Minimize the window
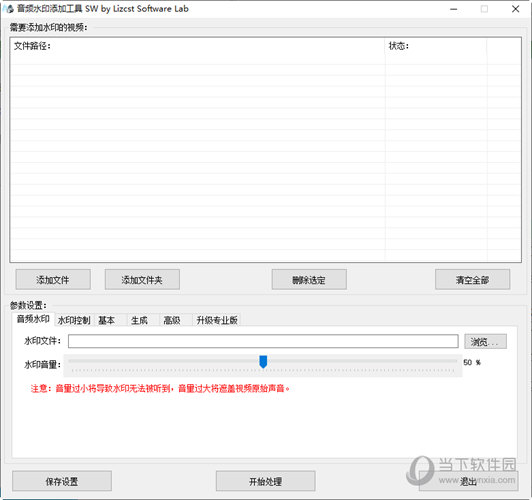Screen dimensions: 532x500 (x=454, y=9)
